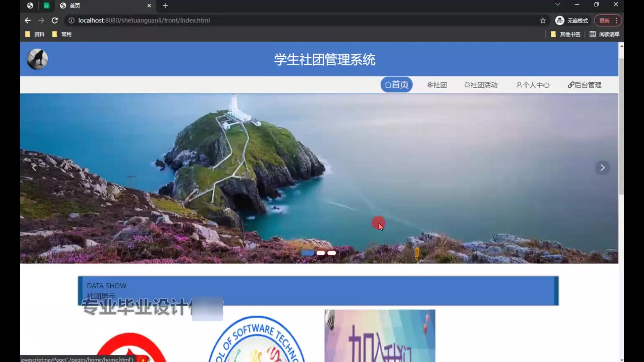644x362 pixels.
Task: Bookmark this page with the star icon
Action: [x=543, y=20]
